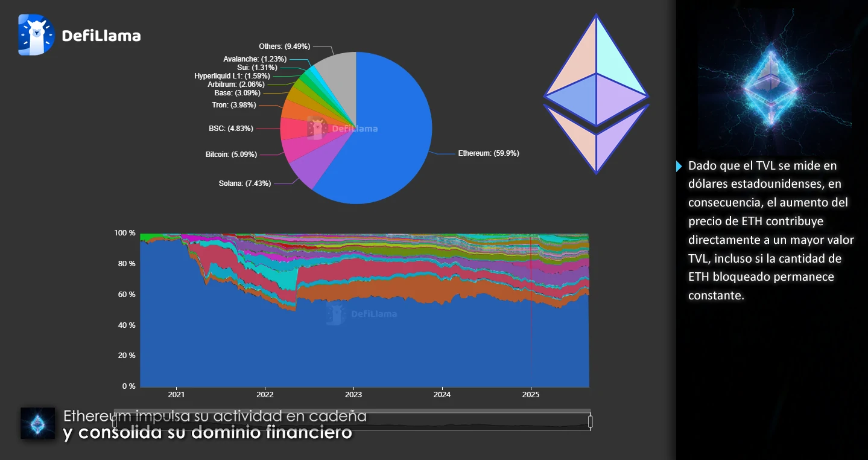Click the DefiLlama watermark on the area chart
Image resolution: width=868 pixels, height=460 pixels.
coord(362,313)
